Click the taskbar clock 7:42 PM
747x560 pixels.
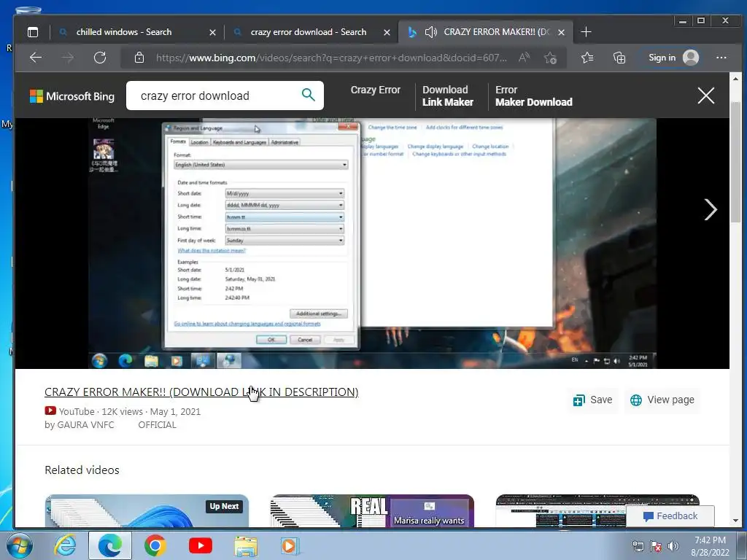710,540
